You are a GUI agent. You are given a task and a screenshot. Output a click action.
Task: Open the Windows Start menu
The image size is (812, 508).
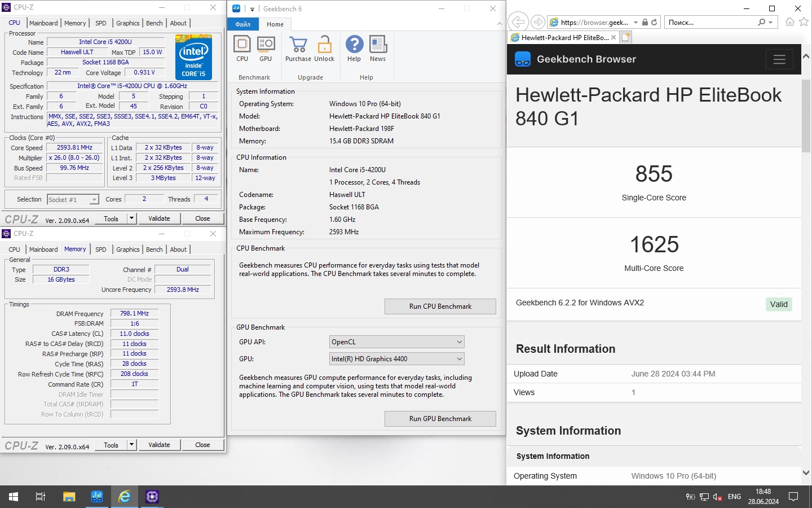pos(14,497)
